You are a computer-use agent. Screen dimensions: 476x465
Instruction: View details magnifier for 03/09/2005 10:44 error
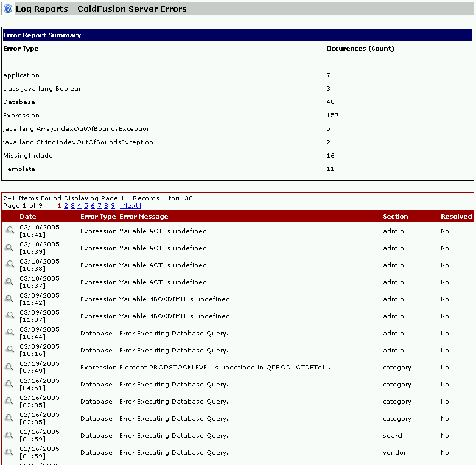(10, 332)
